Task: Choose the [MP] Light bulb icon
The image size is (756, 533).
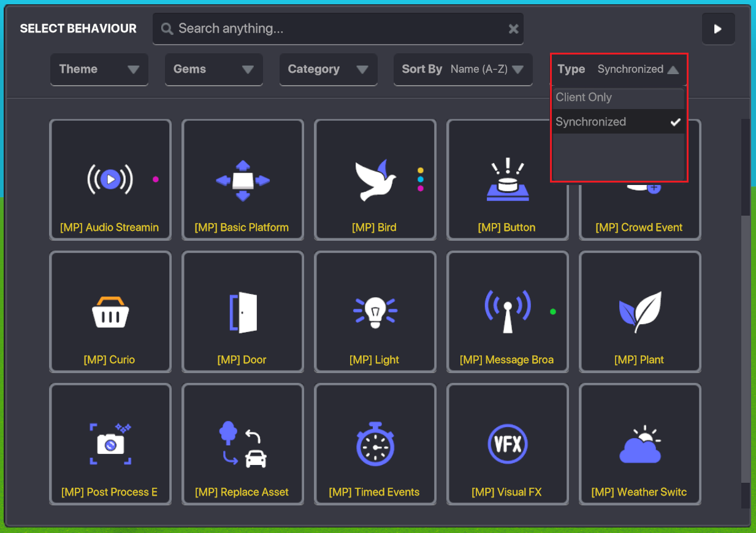Action: pos(375,312)
